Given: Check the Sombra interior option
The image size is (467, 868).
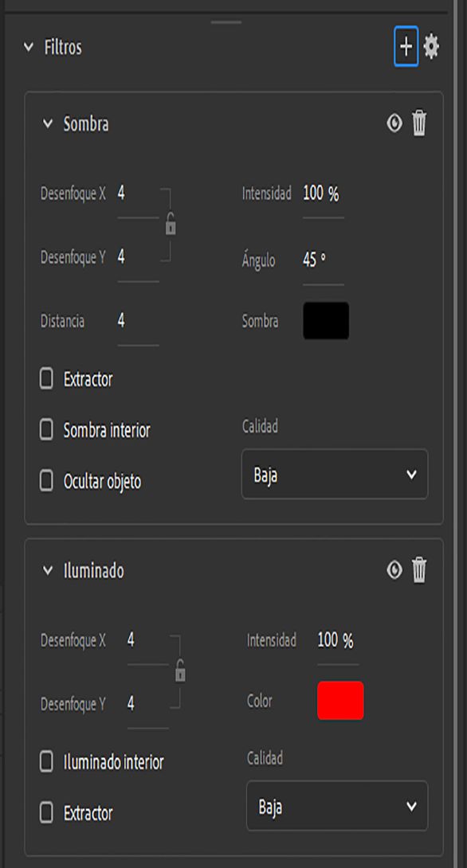Looking at the screenshot, I should (45, 431).
